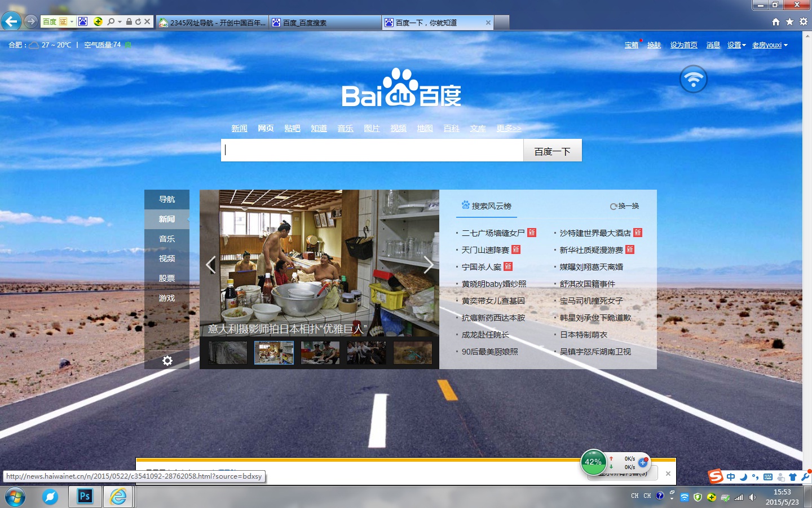Open the browser Home page icon
This screenshot has height=508, width=812.
pos(776,21)
